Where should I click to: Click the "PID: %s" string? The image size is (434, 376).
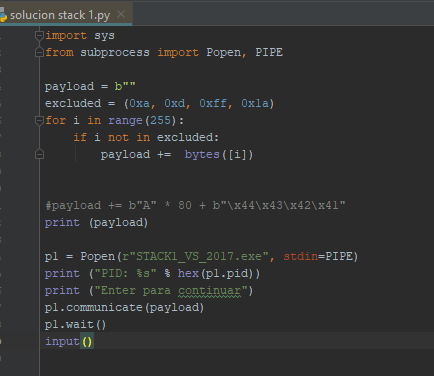click(x=125, y=273)
